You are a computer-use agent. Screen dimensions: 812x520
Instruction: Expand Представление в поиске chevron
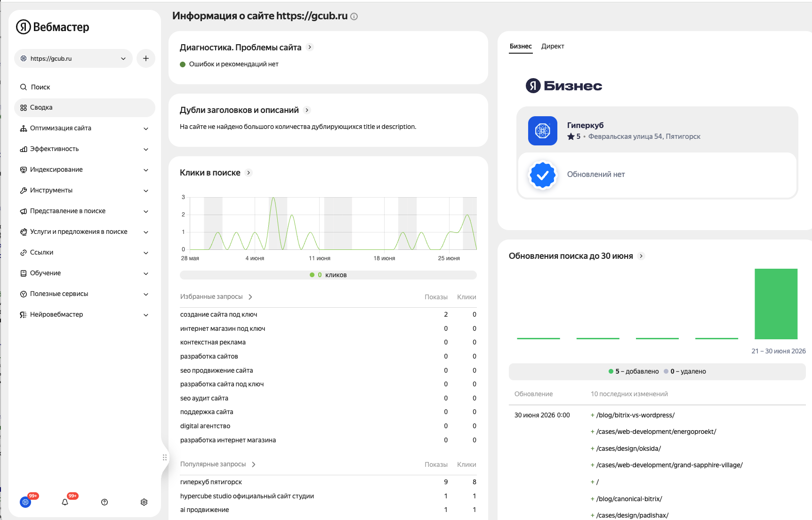[x=146, y=211]
